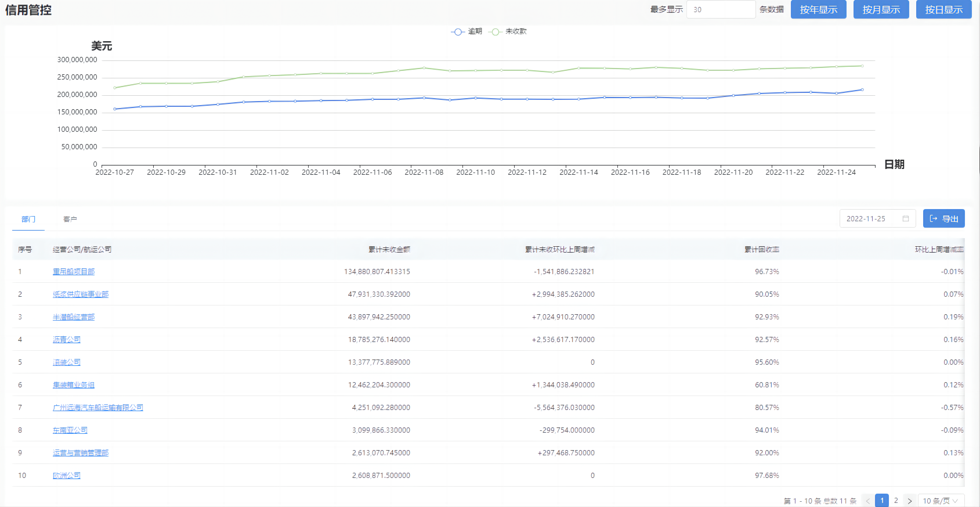Click the value 134,880,807.413315
980x507 pixels.
377,271
